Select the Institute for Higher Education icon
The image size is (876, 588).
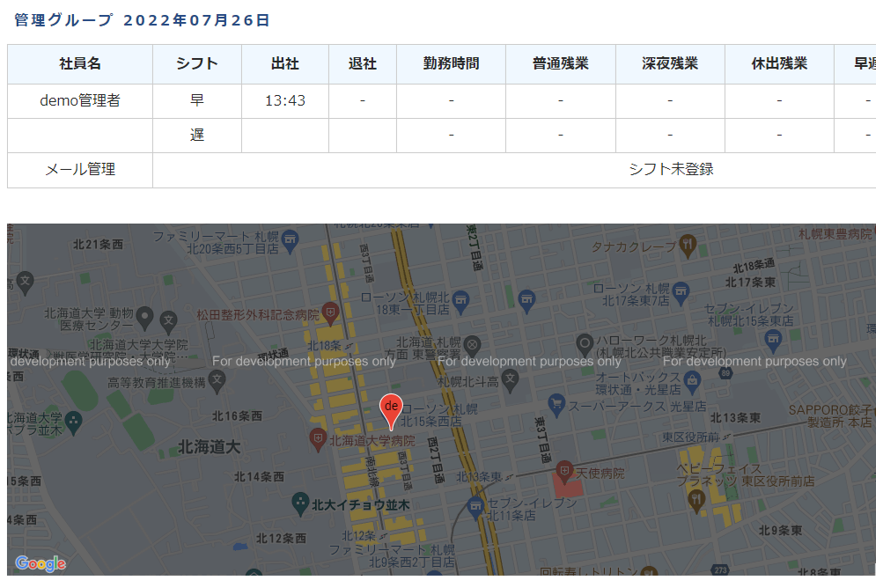click(x=217, y=382)
